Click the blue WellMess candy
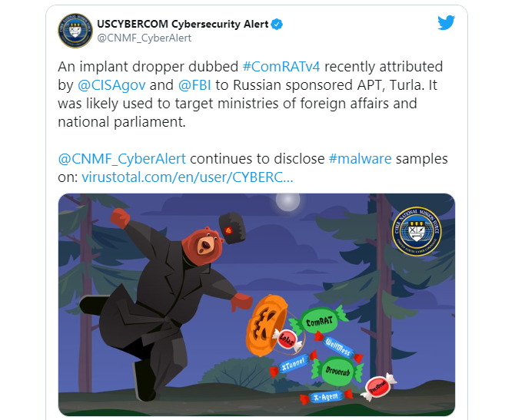The image size is (525, 420). tap(338, 347)
